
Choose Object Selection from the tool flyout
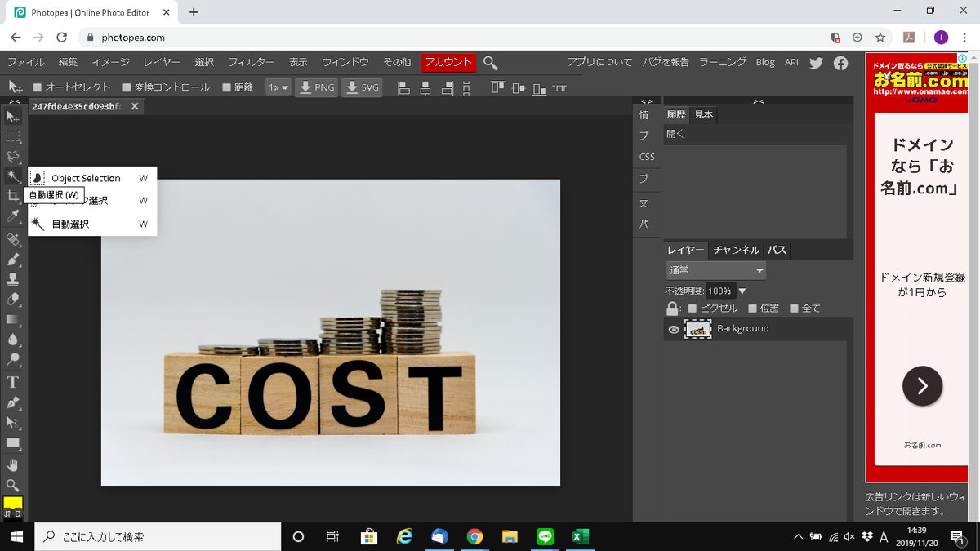click(86, 178)
